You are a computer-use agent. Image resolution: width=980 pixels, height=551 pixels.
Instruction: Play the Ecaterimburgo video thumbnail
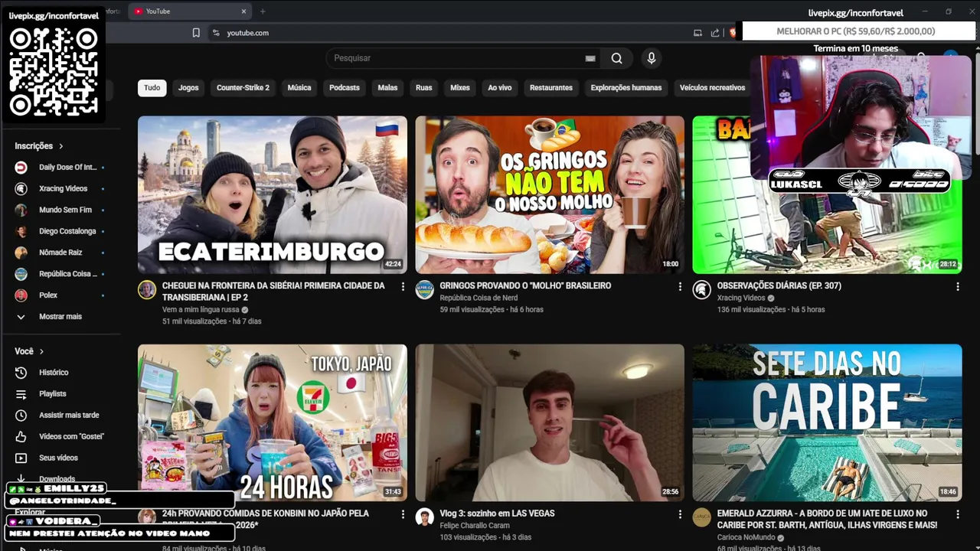[x=273, y=194]
